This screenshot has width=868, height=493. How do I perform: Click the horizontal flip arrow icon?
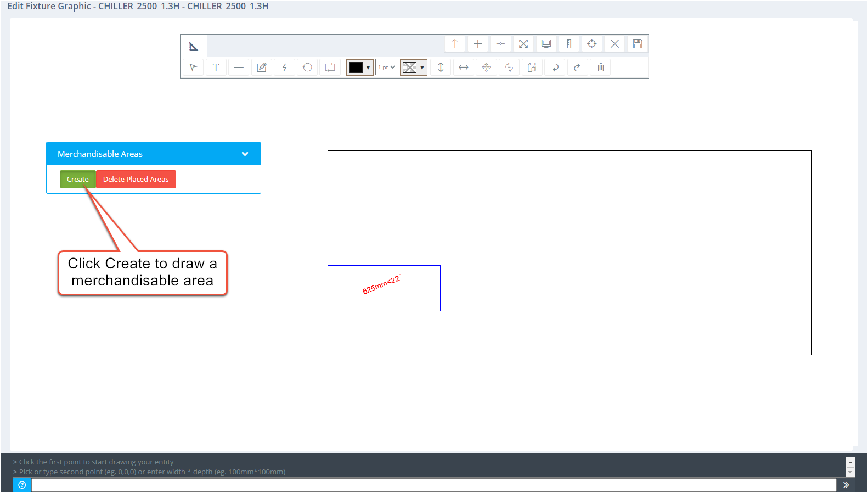464,68
